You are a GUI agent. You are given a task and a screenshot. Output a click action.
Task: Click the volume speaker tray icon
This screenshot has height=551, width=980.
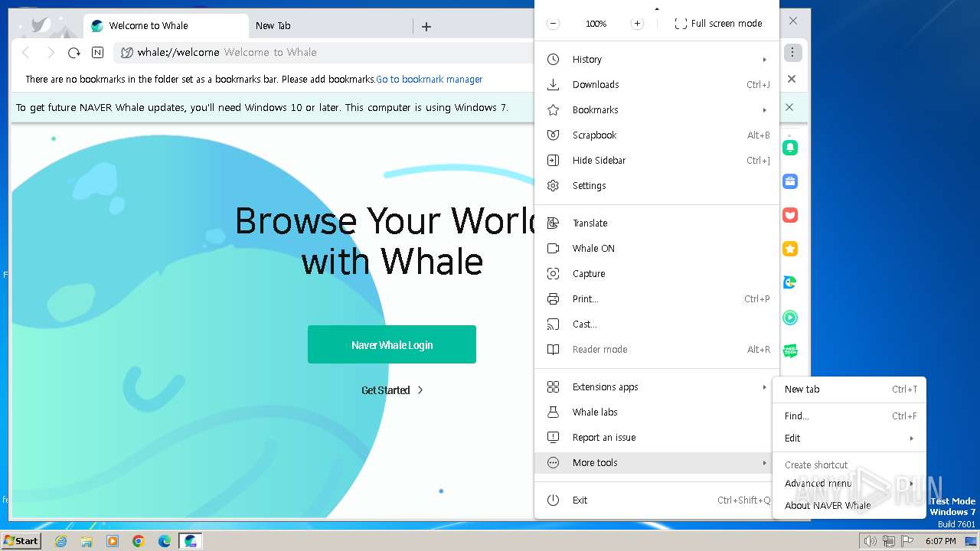click(x=870, y=541)
